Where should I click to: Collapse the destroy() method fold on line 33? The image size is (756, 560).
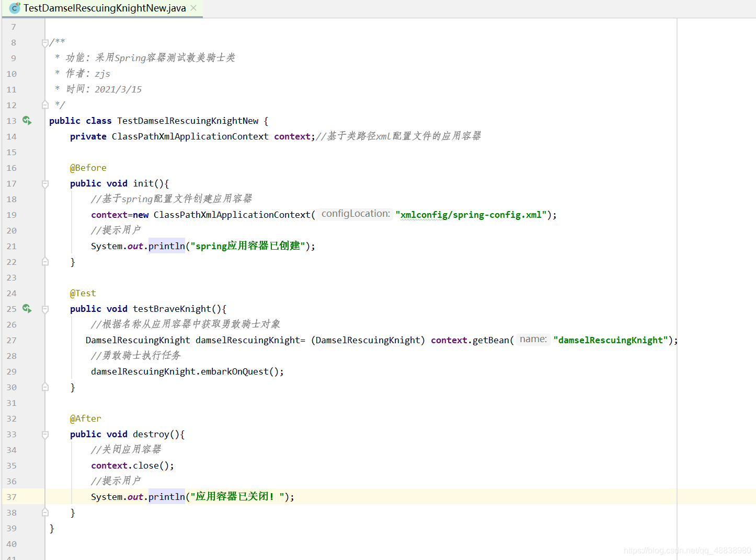click(45, 435)
